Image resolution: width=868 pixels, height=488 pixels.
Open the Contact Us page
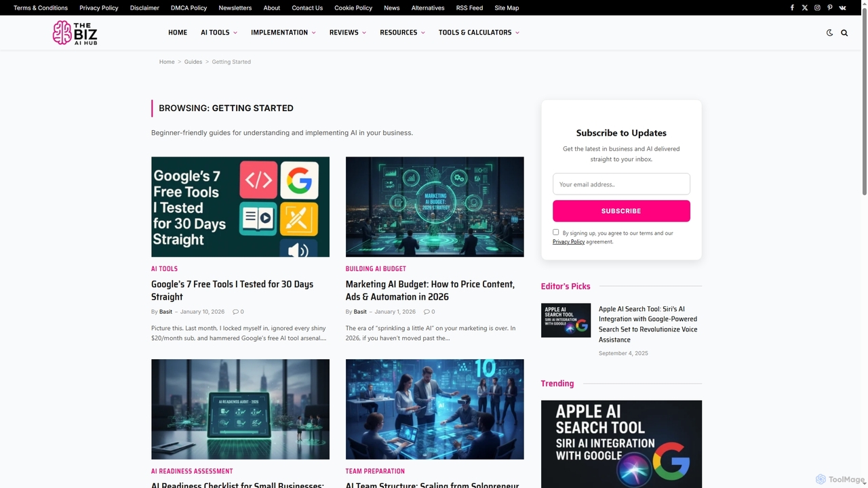click(307, 8)
